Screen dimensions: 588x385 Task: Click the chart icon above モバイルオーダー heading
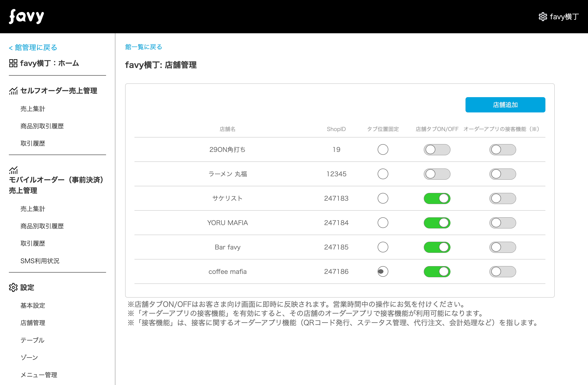[x=13, y=170]
